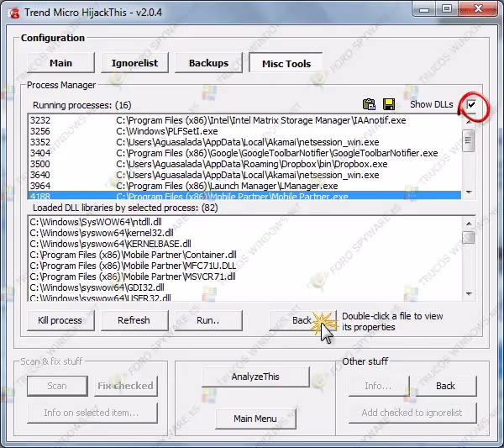
Task: Click the Kill process button
Action: pos(60,320)
